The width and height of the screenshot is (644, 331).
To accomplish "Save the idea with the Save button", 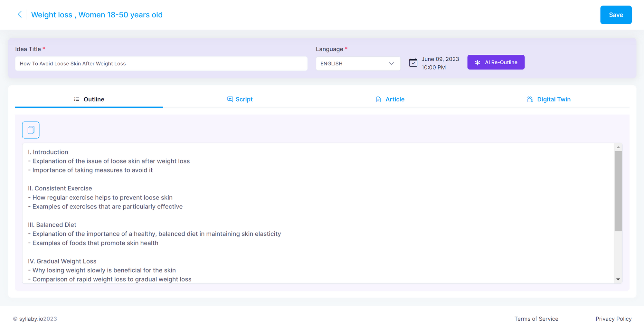I will coord(616,15).
